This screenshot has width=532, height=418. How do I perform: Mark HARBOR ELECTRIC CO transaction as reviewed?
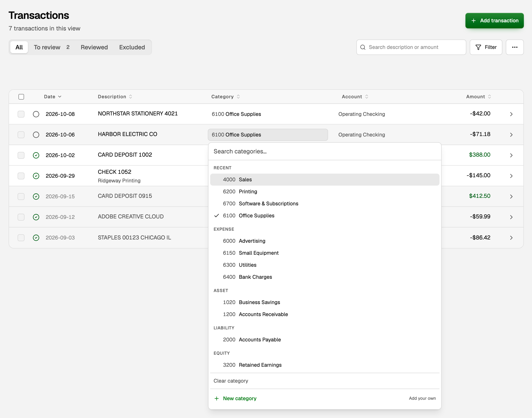pos(36,135)
